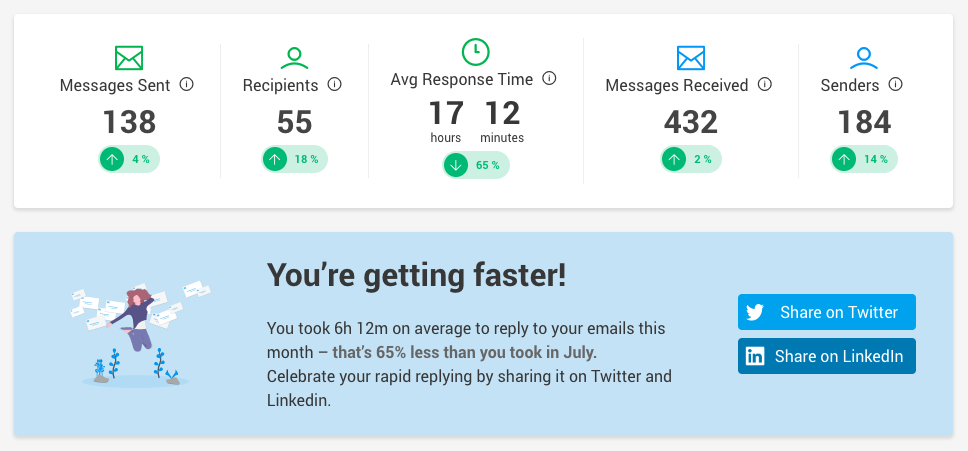This screenshot has width=968, height=451.
Task: Click the green Recipients person icon
Action: click(x=294, y=58)
